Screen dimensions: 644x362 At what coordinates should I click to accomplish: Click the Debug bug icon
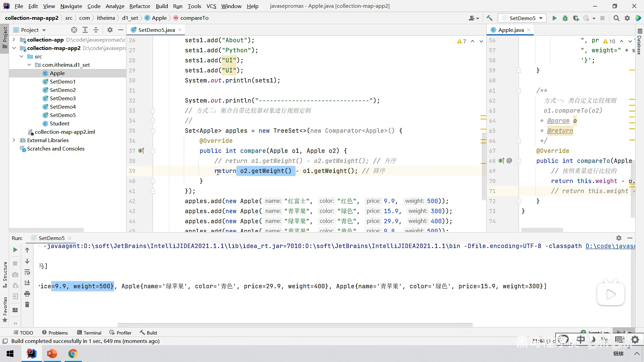pos(565,18)
